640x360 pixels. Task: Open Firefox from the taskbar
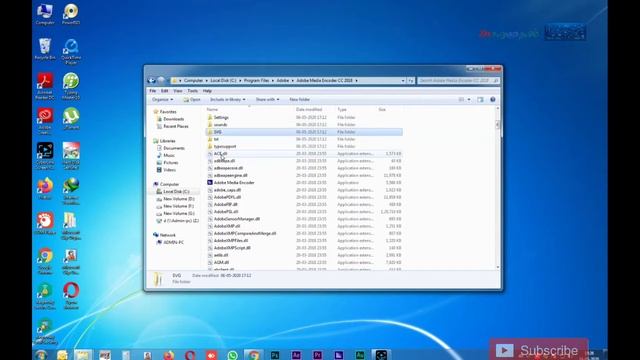point(169,355)
